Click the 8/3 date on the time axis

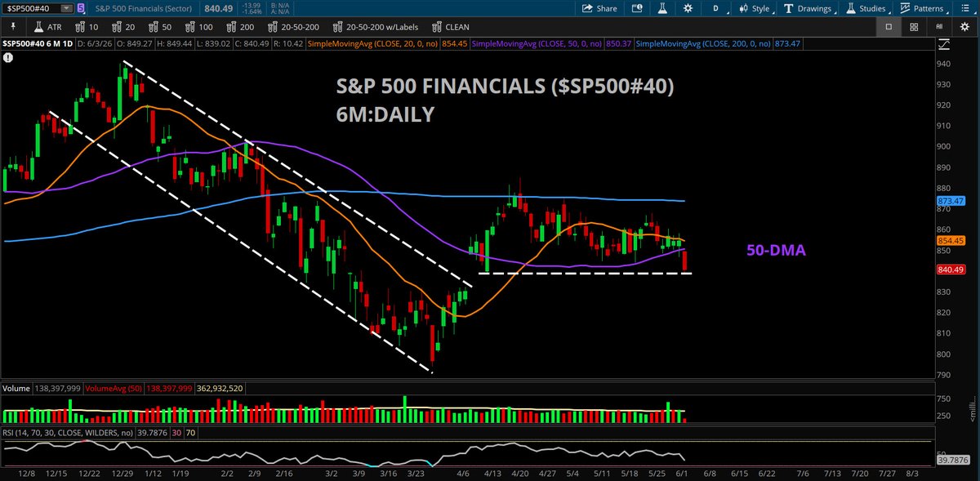pyautogui.click(x=913, y=473)
